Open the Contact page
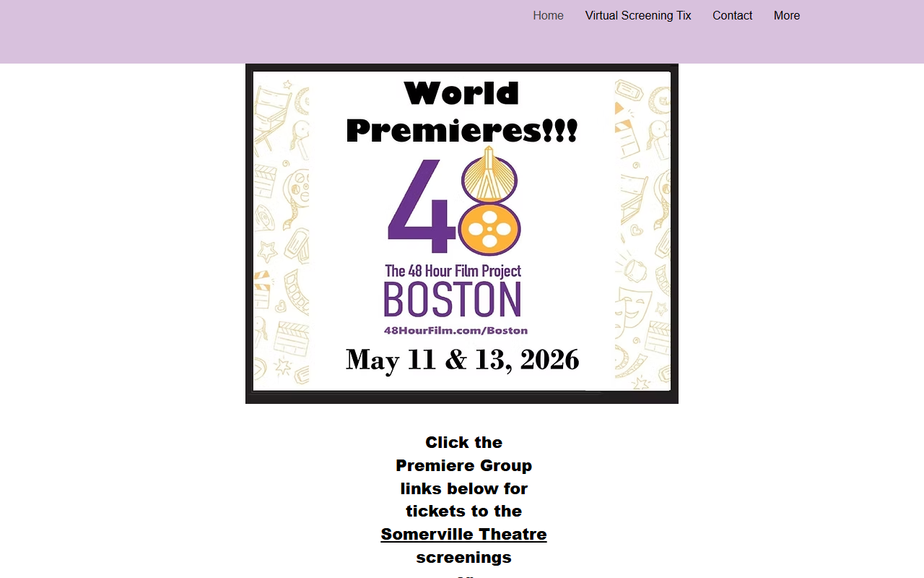Screen dimensions: 924x578 pos(732,16)
